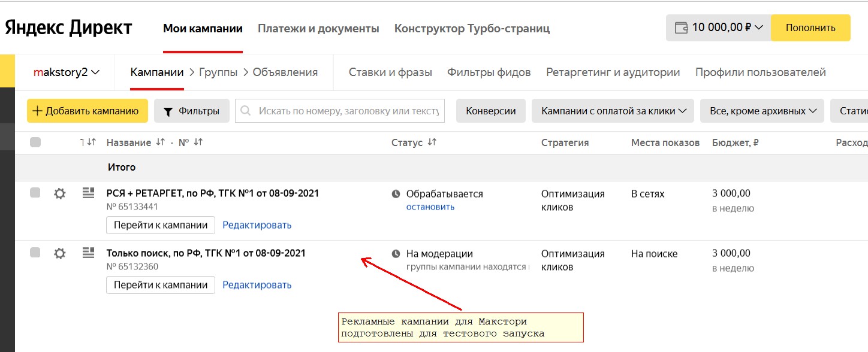Click Добавить кампанию button
Image resolution: width=868 pixels, height=352 pixels.
click(88, 111)
